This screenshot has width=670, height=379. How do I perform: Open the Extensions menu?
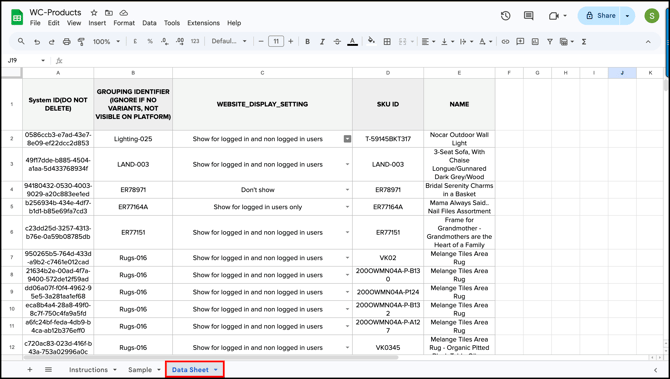click(x=203, y=23)
